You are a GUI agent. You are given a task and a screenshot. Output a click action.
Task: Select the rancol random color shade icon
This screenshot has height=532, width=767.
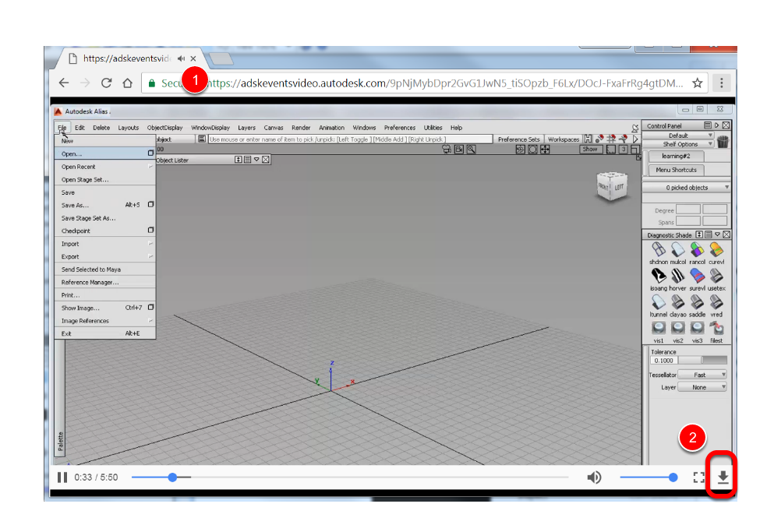[x=697, y=250]
